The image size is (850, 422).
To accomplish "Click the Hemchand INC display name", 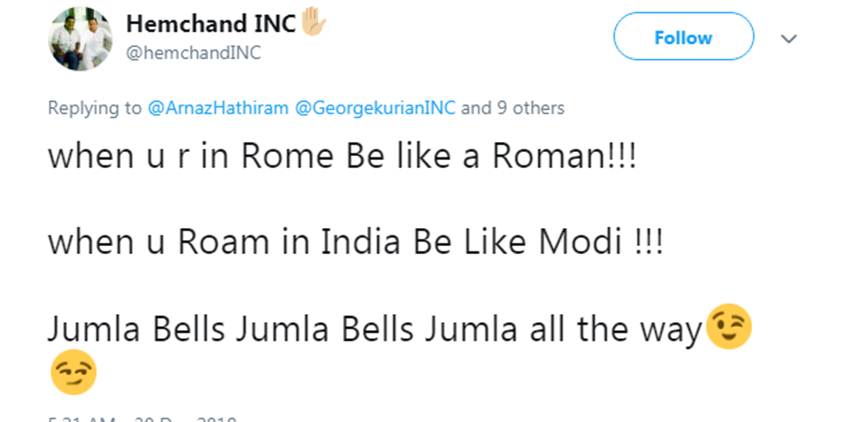I will (x=210, y=24).
